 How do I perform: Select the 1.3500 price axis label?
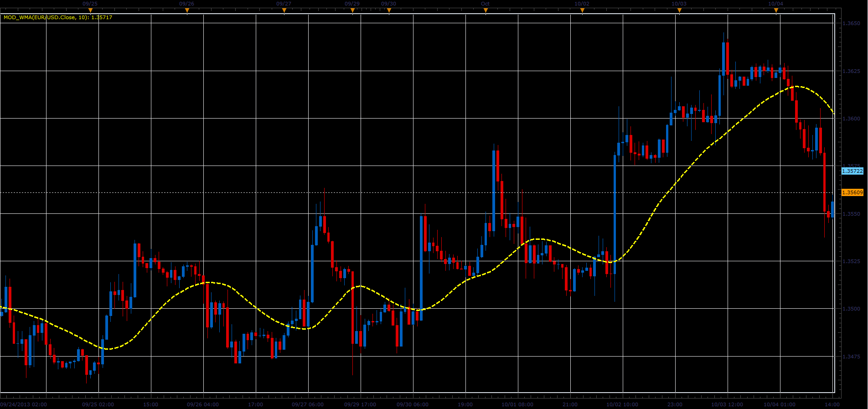852,309
